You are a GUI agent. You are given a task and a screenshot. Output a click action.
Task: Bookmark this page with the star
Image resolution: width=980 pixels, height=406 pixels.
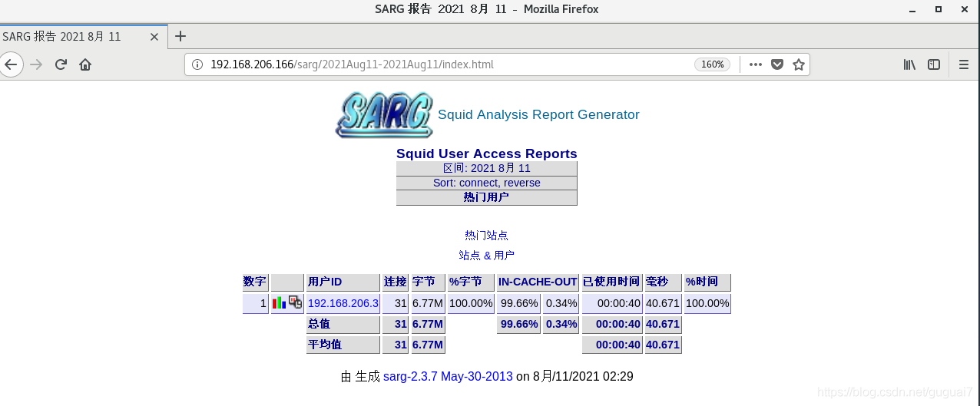click(799, 64)
